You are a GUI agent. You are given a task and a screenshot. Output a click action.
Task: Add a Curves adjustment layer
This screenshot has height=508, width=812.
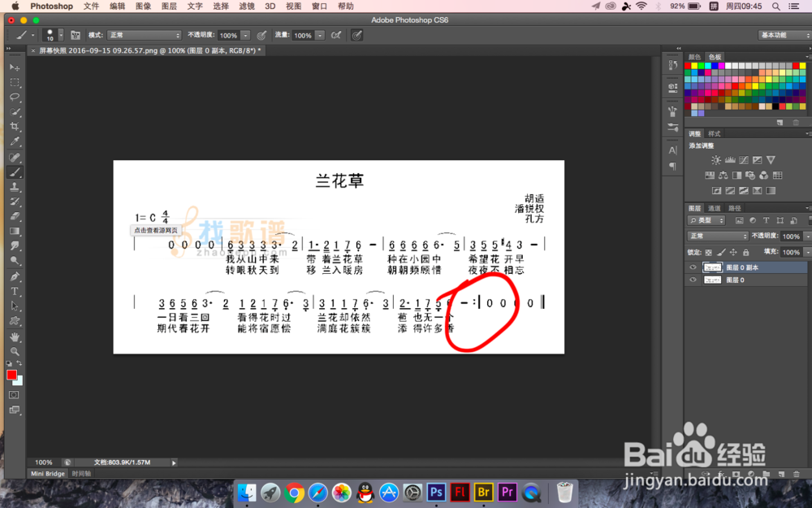(x=744, y=160)
